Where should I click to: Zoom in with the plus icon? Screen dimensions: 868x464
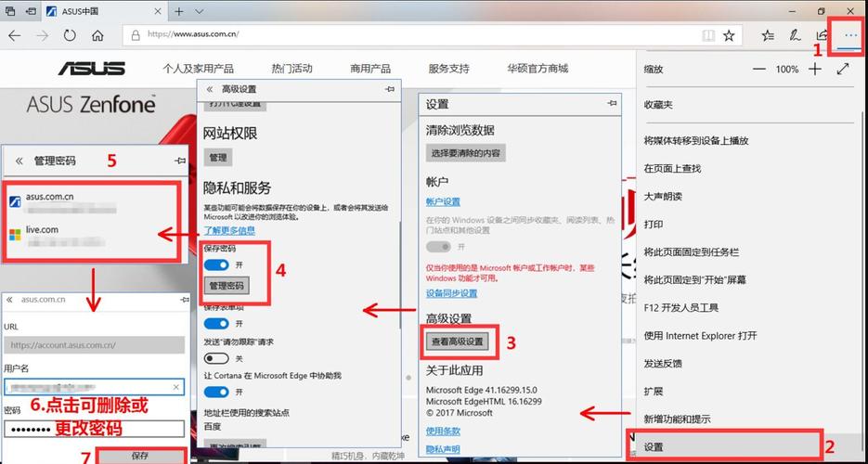(x=815, y=69)
